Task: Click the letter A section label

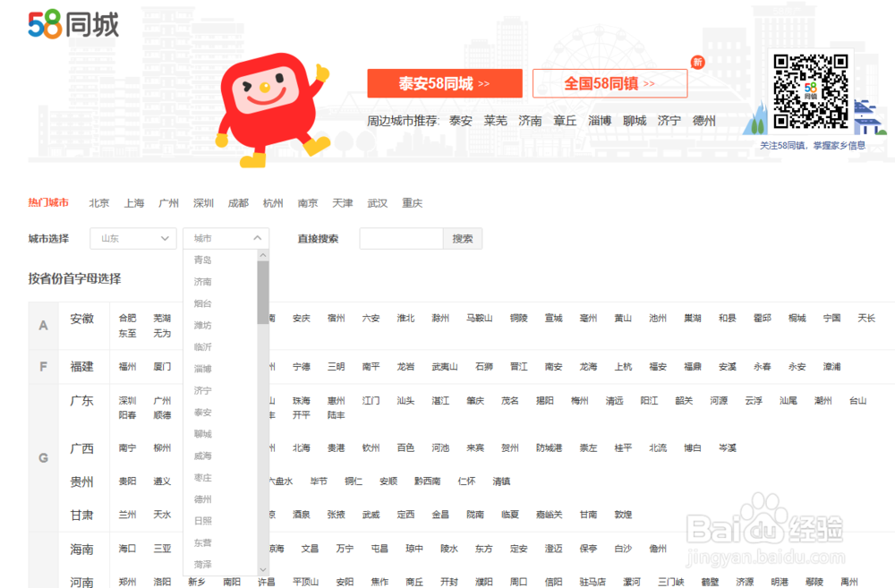Action: (42, 326)
